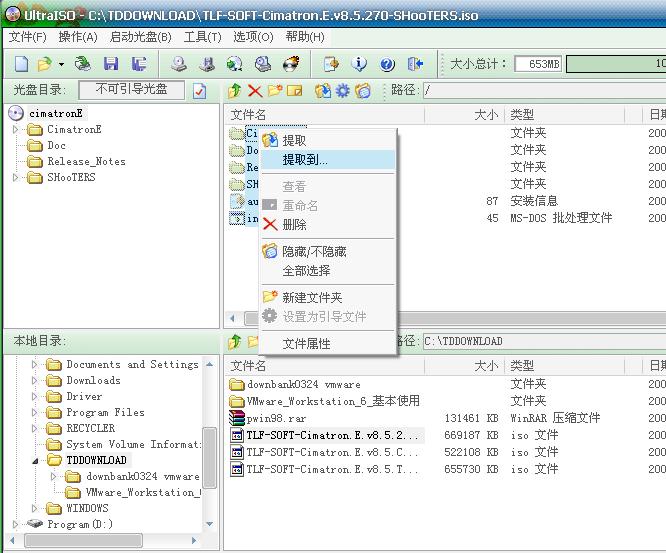Click the Save As toolbar icon
Image resolution: width=666 pixels, height=553 pixels.
138,64
